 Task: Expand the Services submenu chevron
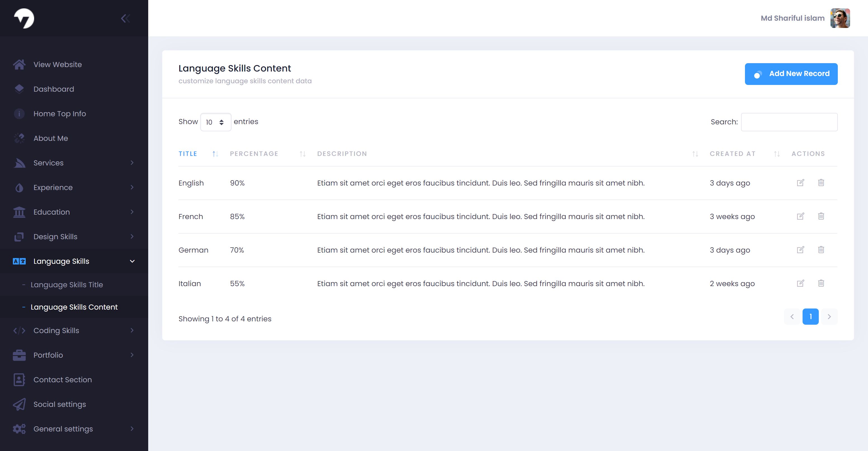(x=132, y=163)
